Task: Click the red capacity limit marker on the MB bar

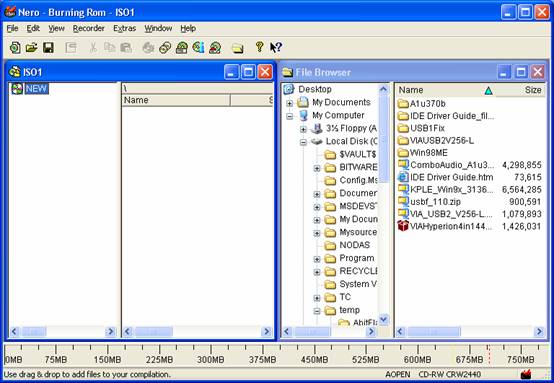Action: tap(489, 354)
